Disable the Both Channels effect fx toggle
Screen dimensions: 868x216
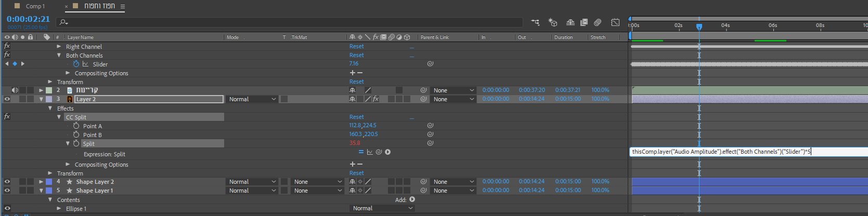coord(7,55)
